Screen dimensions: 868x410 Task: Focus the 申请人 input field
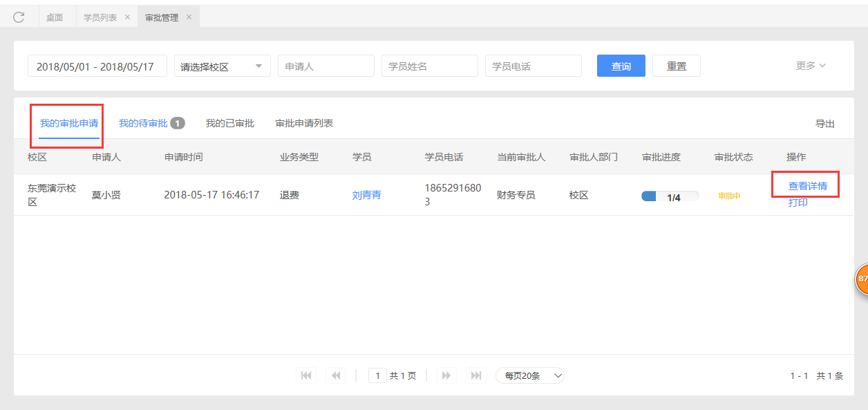point(326,66)
